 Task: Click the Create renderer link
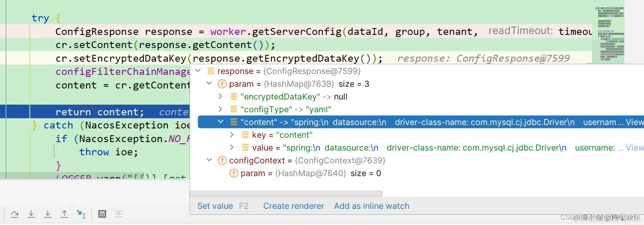[293, 206]
